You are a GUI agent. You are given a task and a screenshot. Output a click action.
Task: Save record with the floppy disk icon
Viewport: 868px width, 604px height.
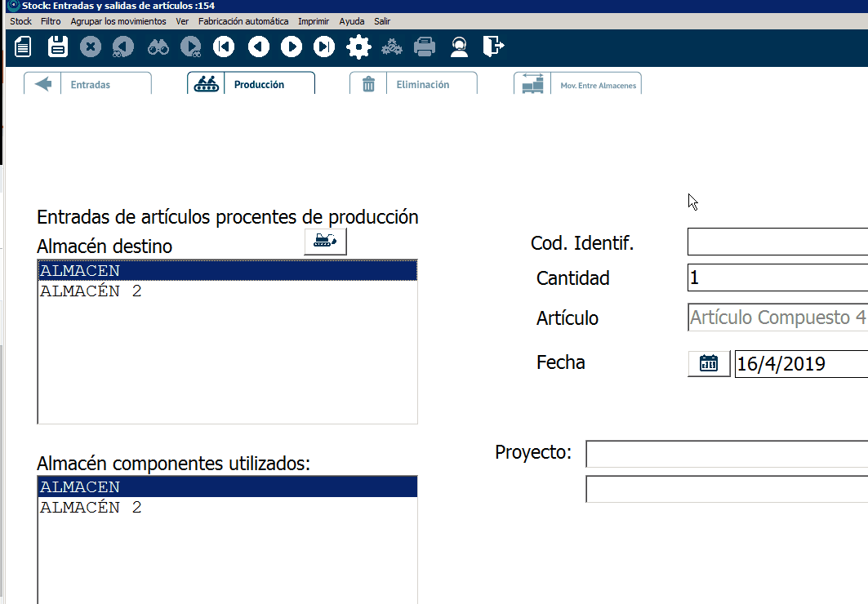[x=58, y=47]
